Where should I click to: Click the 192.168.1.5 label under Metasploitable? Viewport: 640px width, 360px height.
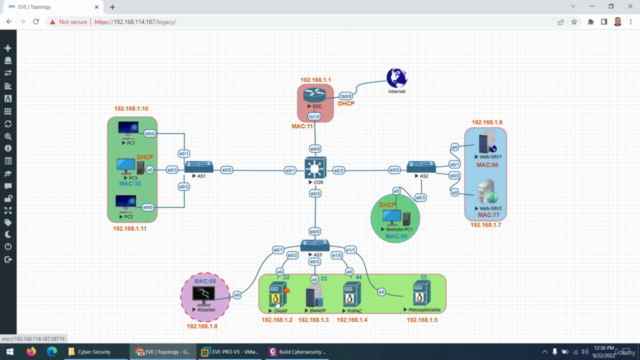tap(422, 320)
